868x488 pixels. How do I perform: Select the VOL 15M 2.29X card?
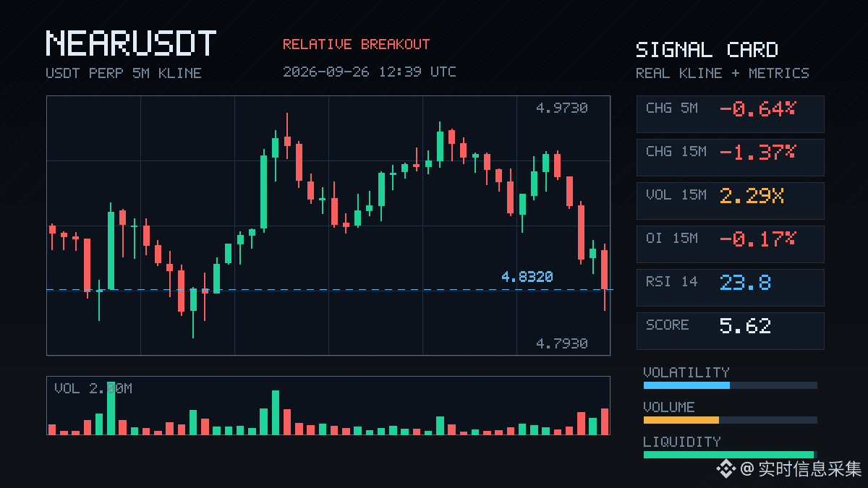730,201
